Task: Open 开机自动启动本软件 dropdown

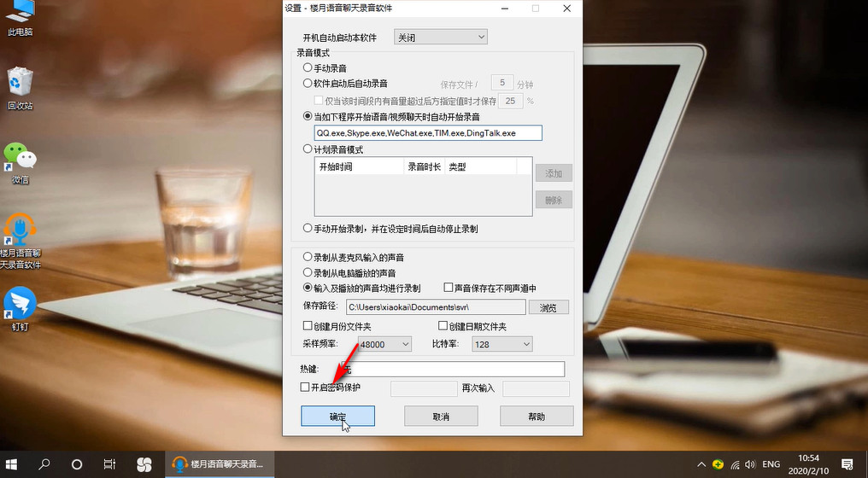Action: click(440, 37)
